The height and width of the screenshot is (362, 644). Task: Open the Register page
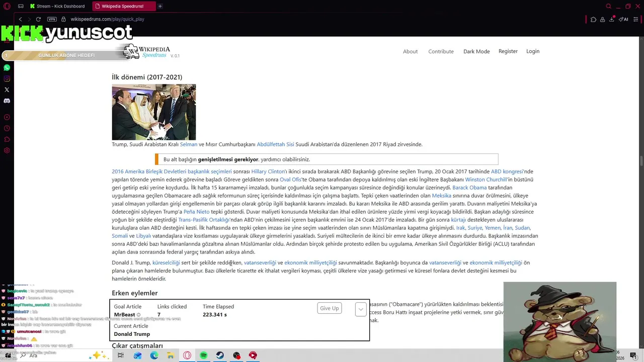click(x=508, y=51)
